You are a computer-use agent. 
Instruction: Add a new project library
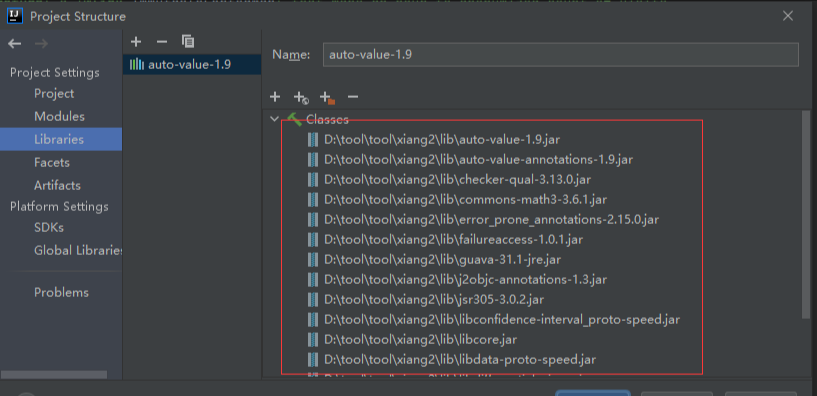(136, 41)
